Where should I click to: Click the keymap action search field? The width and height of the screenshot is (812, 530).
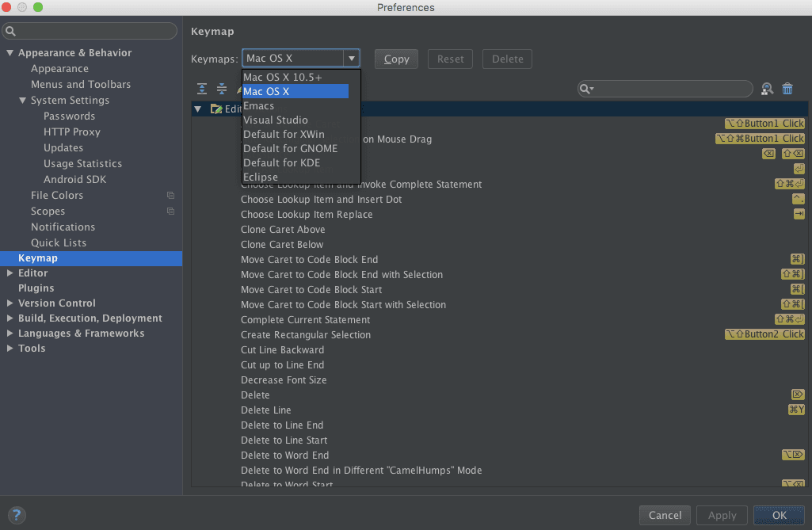pos(673,90)
